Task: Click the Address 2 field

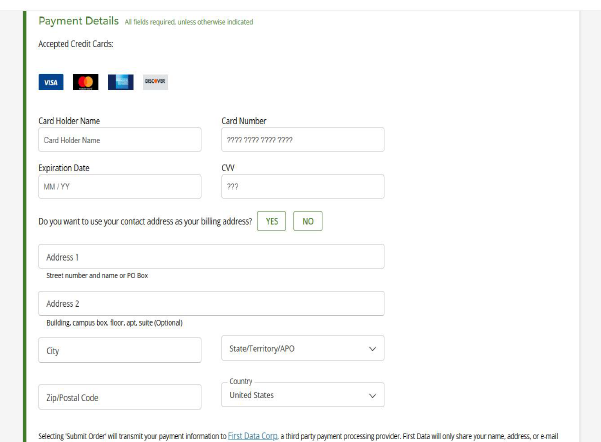Action: coord(211,304)
